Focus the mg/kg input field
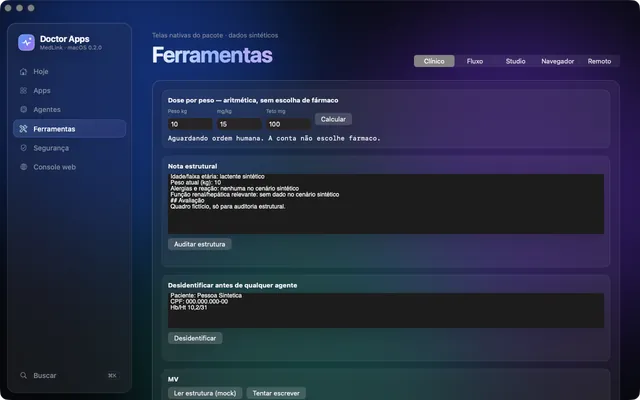The width and height of the screenshot is (640, 400). tap(239, 124)
